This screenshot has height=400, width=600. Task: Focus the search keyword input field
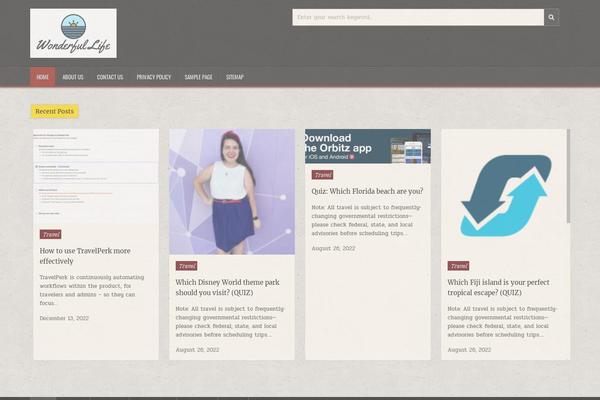pyautogui.click(x=418, y=17)
